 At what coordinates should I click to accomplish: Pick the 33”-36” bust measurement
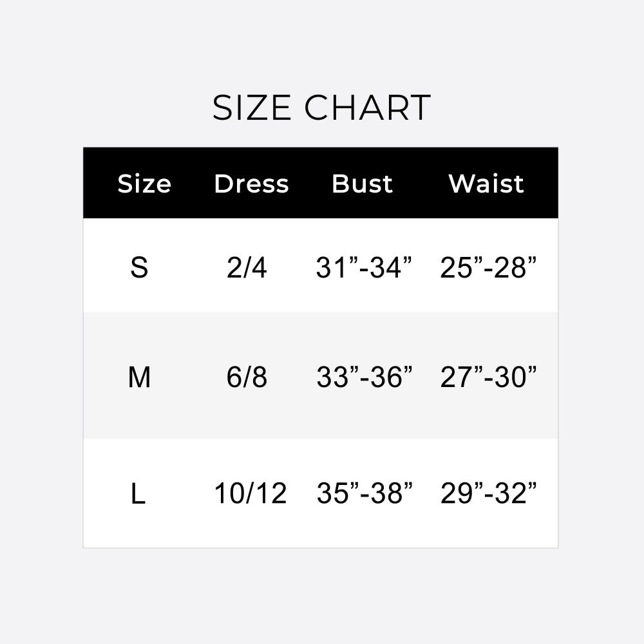(364, 377)
